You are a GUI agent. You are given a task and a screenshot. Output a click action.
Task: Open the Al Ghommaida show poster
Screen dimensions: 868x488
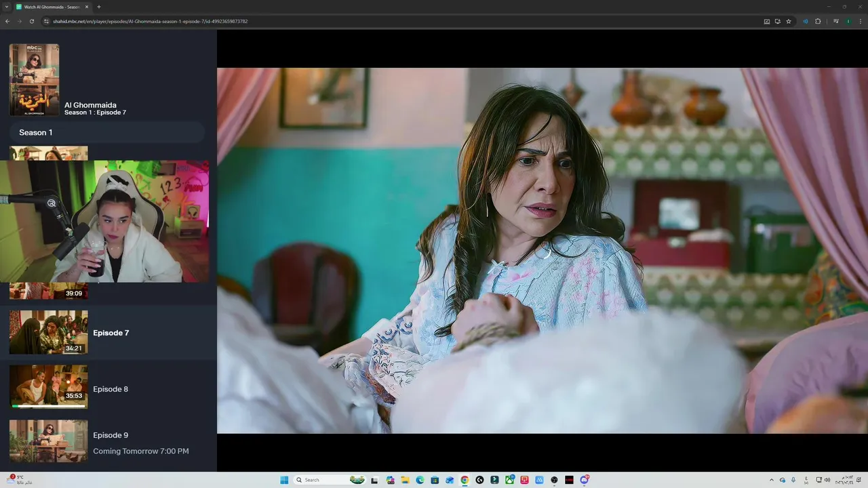(34, 79)
